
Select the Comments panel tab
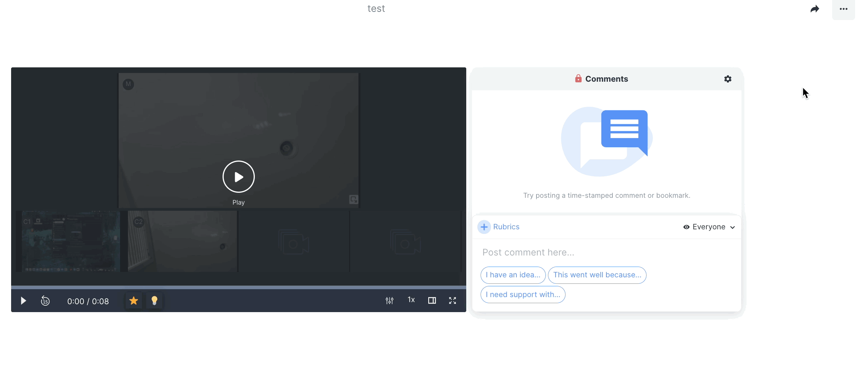pos(607,78)
